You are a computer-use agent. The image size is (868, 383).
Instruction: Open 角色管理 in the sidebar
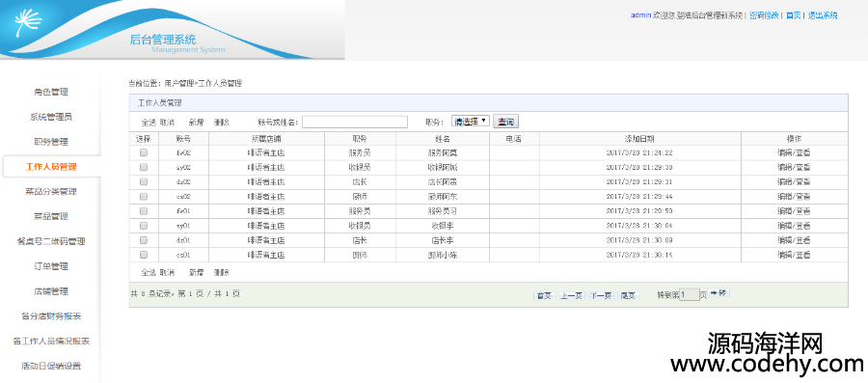pyautogui.click(x=51, y=92)
